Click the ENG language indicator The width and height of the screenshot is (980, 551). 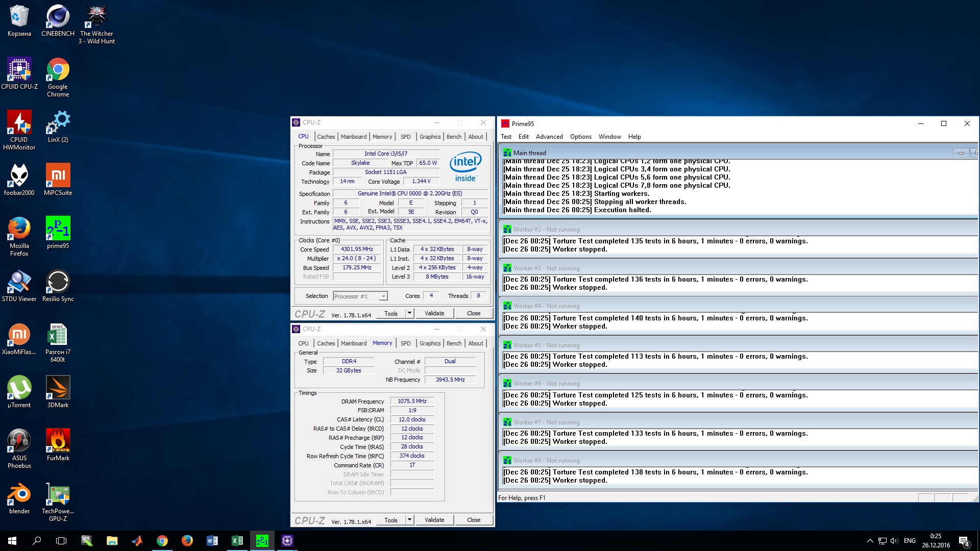[910, 541]
